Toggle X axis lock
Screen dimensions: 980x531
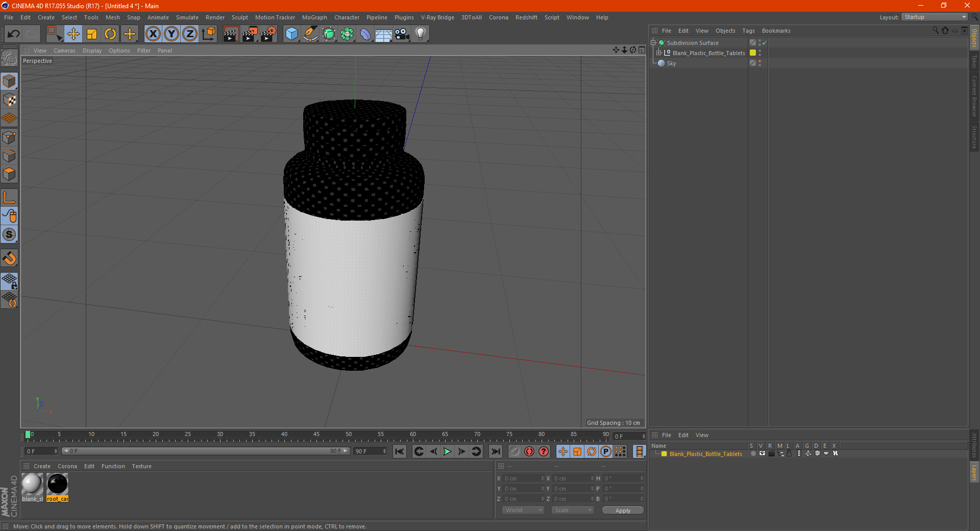click(x=153, y=34)
